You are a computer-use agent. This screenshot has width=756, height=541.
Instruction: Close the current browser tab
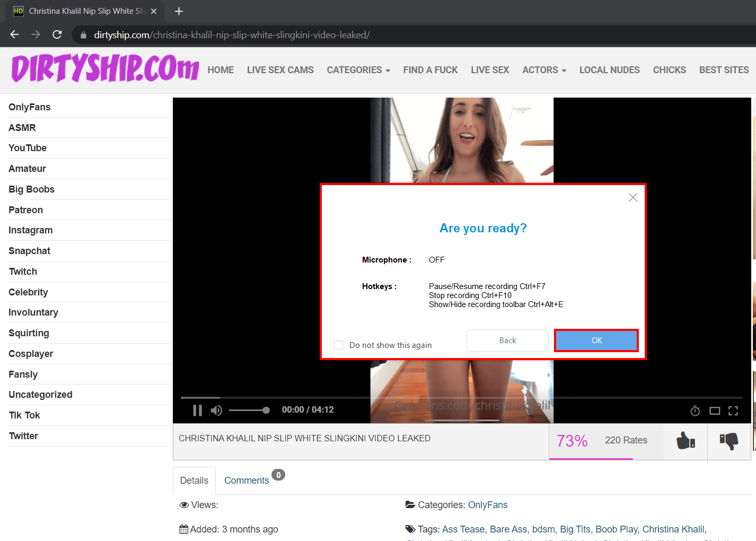(x=154, y=11)
